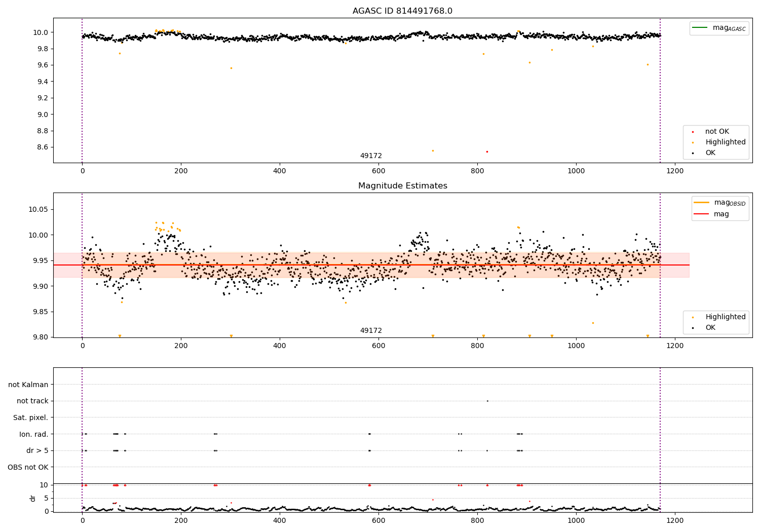Click the '600' x-tick under the top plot
Image resolution: width=760 pixels, height=532 pixels.
click(378, 171)
